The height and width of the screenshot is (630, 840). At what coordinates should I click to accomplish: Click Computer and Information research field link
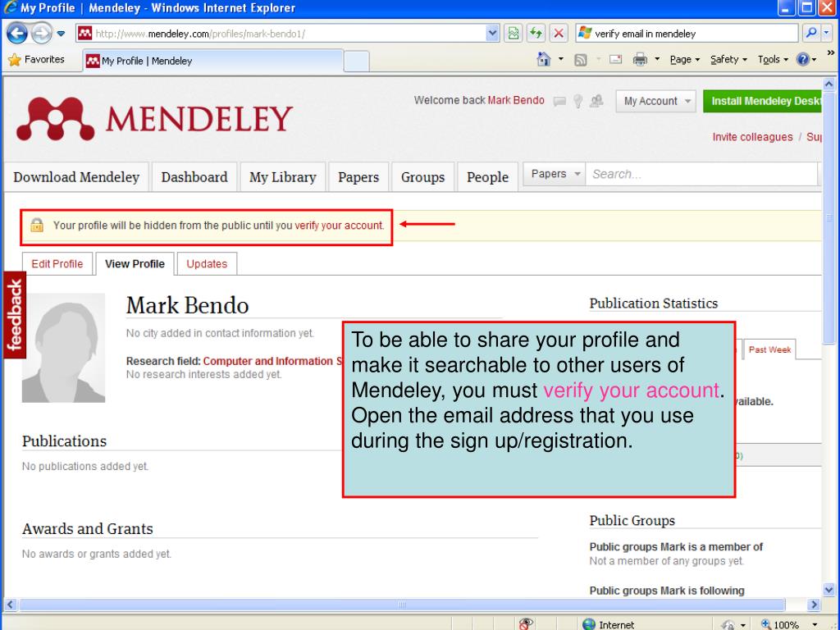click(272, 361)
